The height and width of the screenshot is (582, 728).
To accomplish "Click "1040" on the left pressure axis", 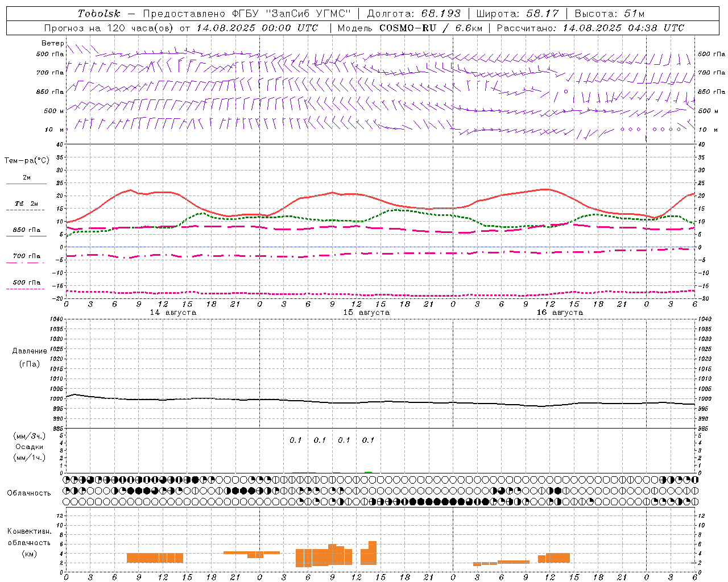I will [x=57, y=319].
